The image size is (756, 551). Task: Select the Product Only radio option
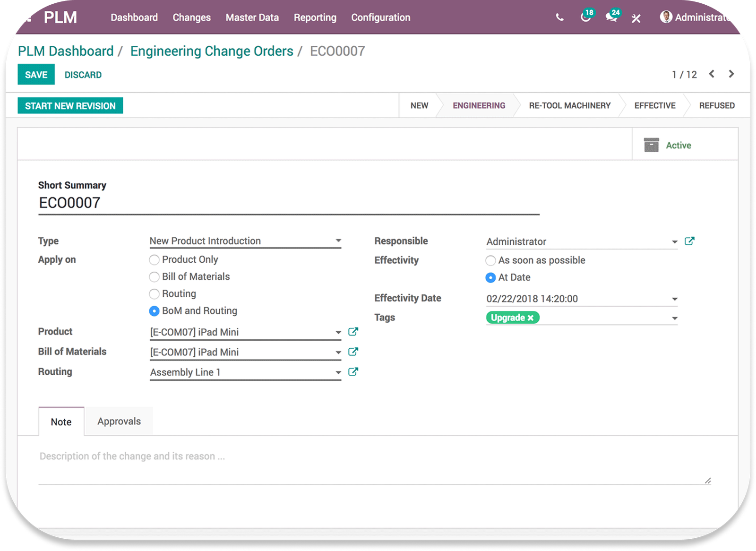click(154, 260)
